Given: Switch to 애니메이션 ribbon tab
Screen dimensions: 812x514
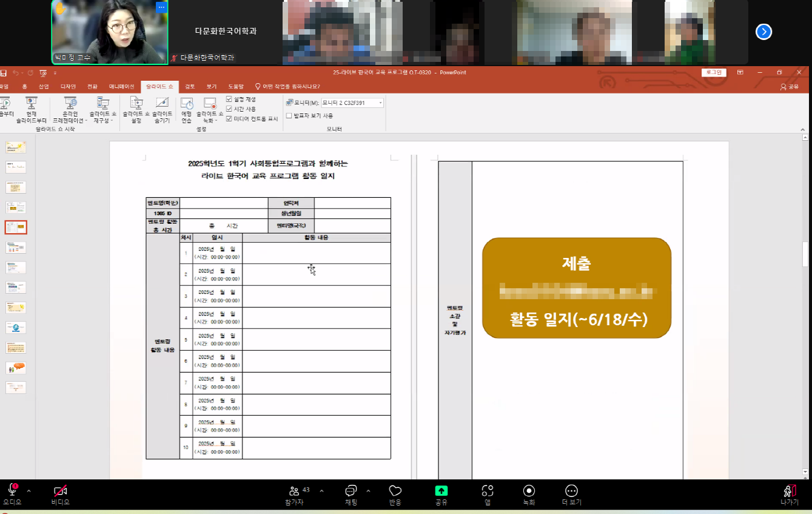Looking at the screenshot, I should (x=122, y=87).
